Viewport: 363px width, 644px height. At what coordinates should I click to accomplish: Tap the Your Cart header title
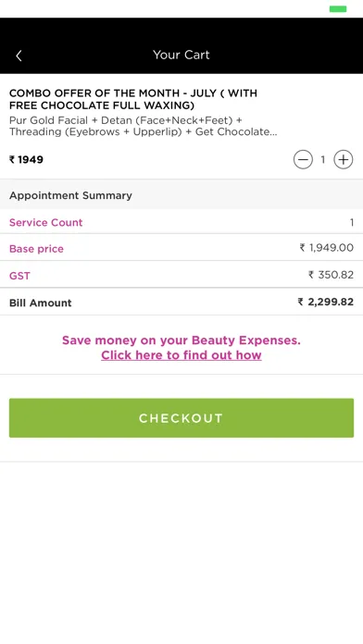[181, 55]
